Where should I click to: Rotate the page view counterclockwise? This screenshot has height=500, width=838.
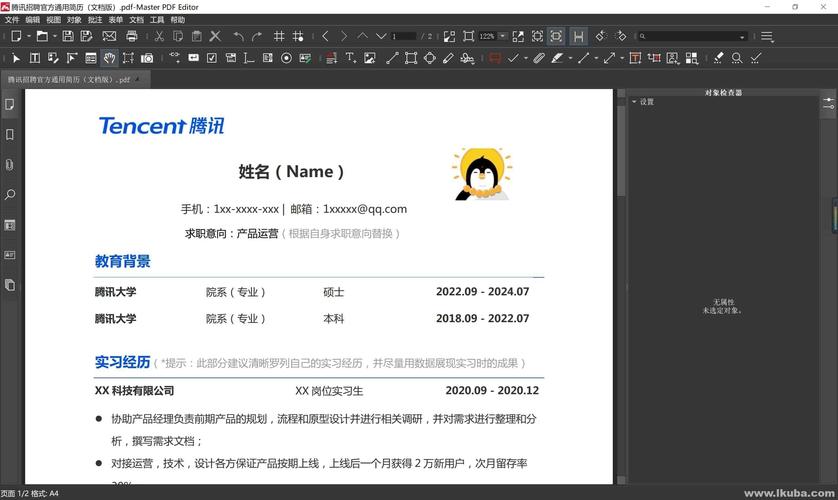point(601,36)
